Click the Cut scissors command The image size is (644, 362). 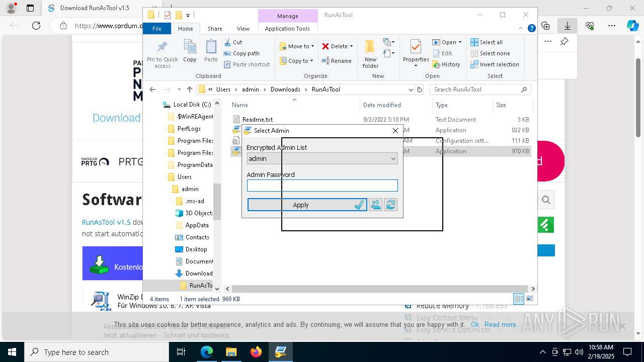tap(233, 42)
